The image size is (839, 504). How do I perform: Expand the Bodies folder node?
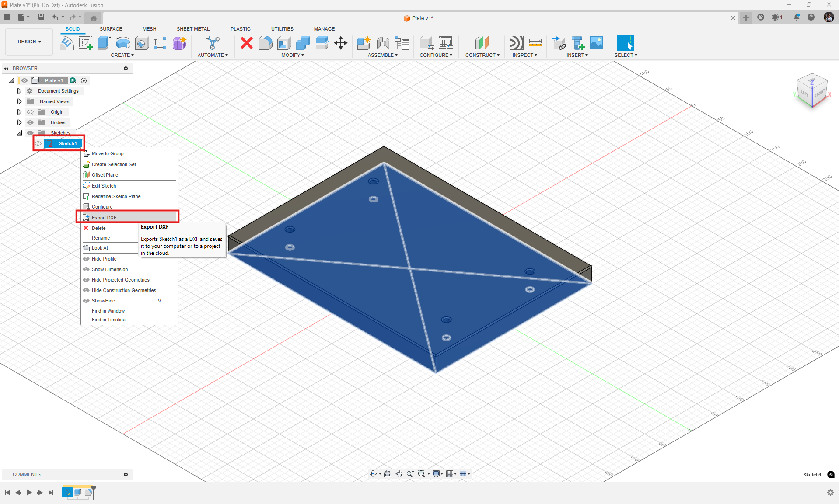pyautogui.click(x=19, y=122)
